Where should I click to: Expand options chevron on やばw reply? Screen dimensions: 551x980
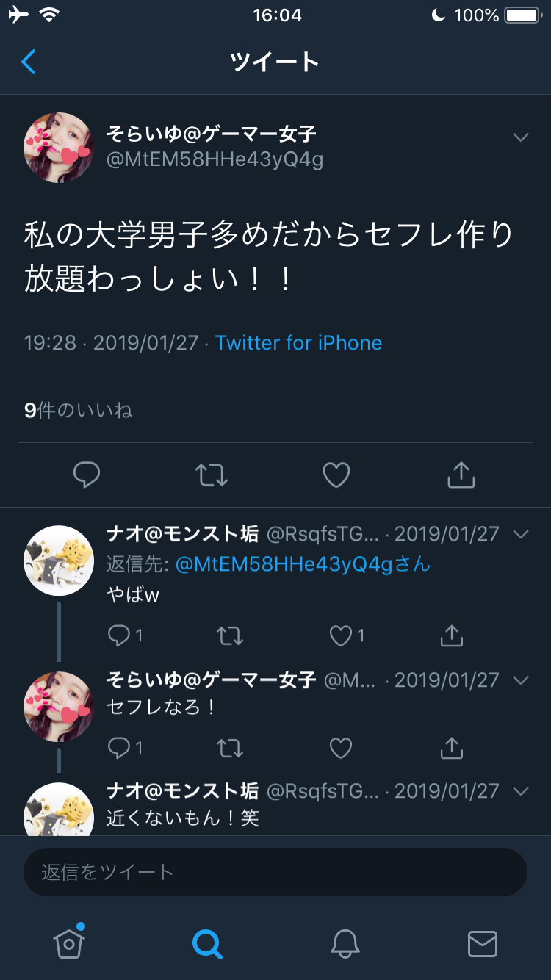[x=521, y=534]
